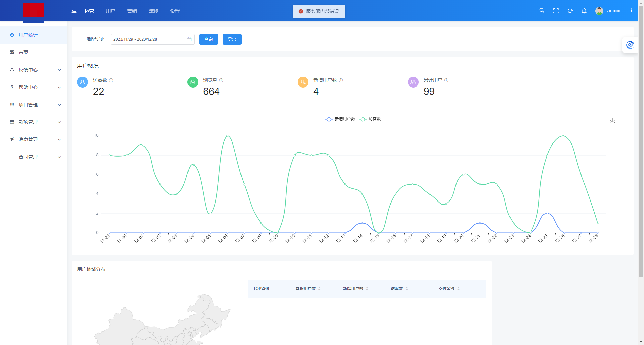The image size is (644, 345).
Task: Switch to the 用户 top tab
Action: pyautogui.click(x=111, y=11)
